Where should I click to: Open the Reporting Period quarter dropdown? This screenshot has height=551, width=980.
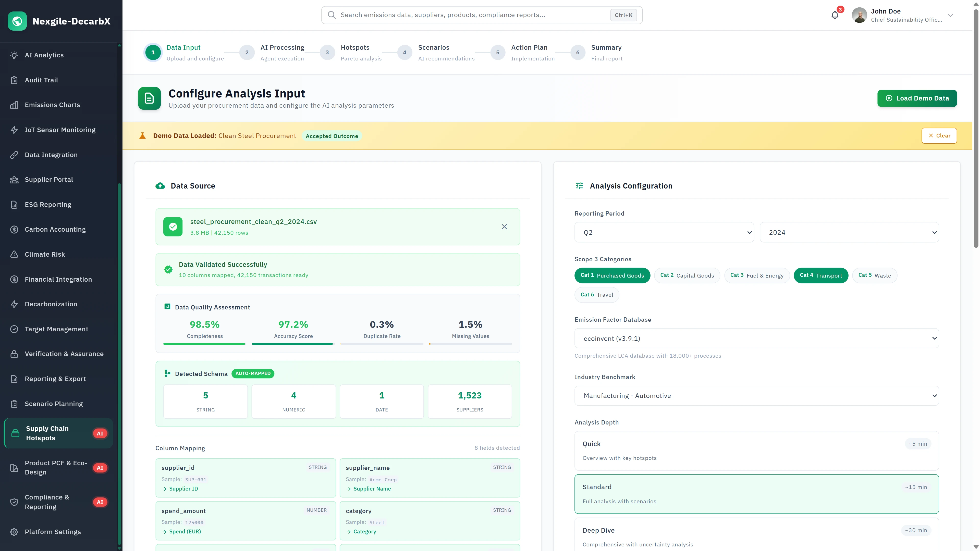pos(664,232)
